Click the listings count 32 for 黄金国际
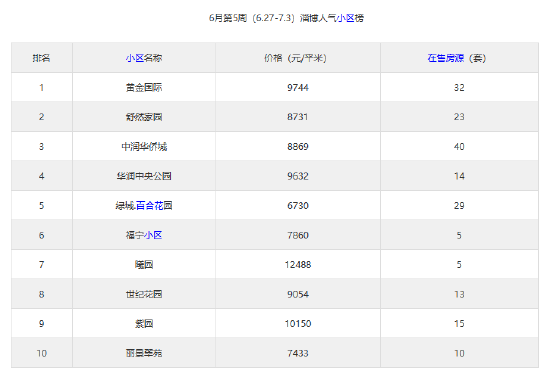This screenshot has width=550, height=380. (459, 87)
